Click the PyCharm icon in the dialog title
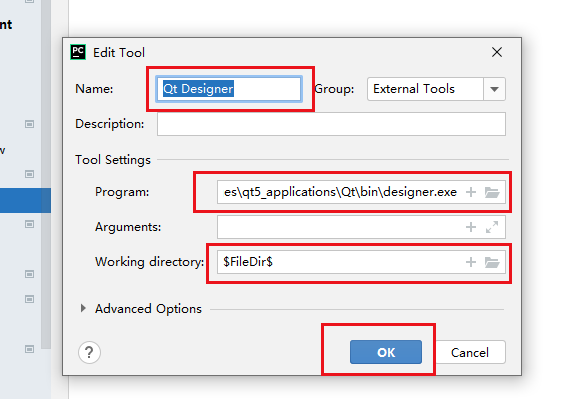Viewport: 584px width, 399px height. (x=78, y=52)
